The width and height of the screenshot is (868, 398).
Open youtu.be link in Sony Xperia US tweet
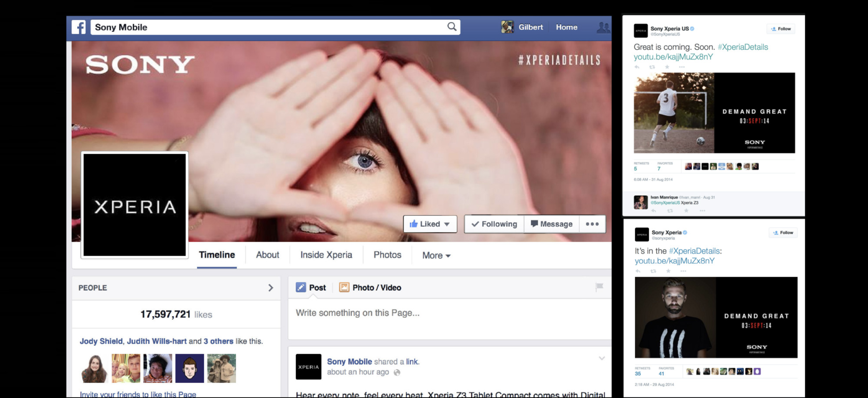click(x=673, y=57)
